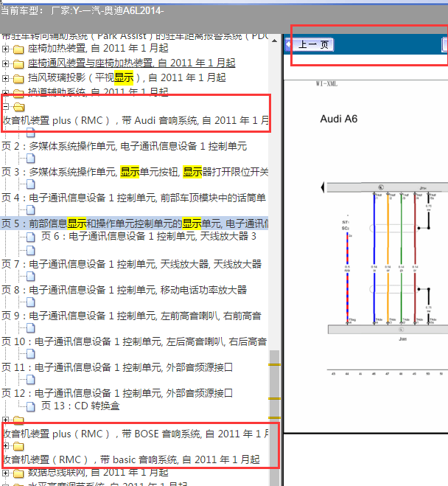Click folder icon above 收音机装置 plus BOSE

(18, 420)
